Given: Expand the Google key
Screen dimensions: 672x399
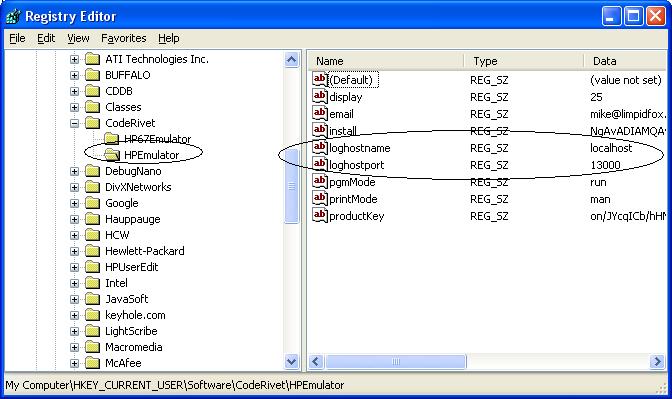Looking at the screenshot, I should tap(75, 203).
